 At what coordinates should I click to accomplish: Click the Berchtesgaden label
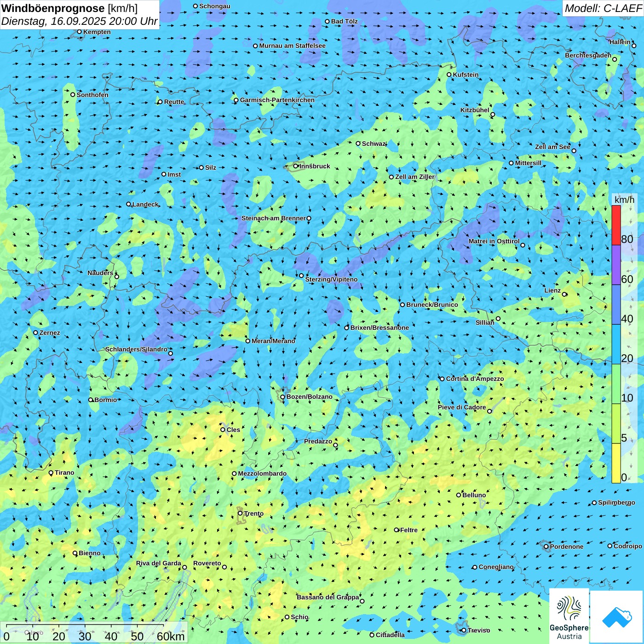[588, 55]
